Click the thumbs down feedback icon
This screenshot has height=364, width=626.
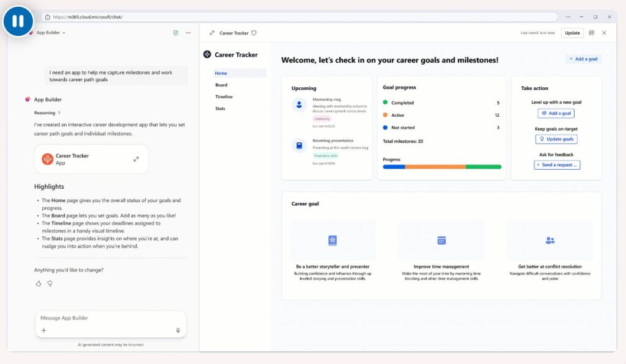(x=50, y=283)
